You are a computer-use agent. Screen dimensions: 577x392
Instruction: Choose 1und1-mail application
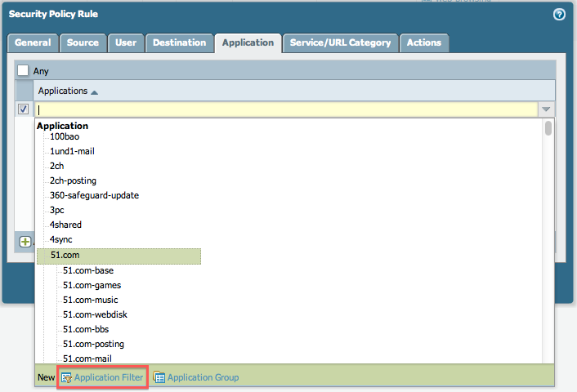[x=72, y=152]
